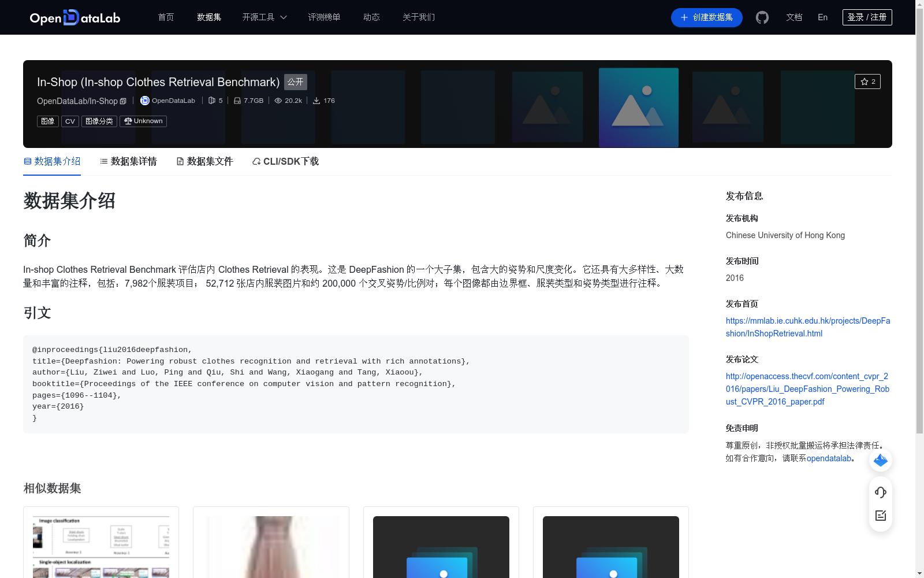Click the 公开 badge
Image resolution: width=924 pixels, height=578 pixels.
point(296,82)
